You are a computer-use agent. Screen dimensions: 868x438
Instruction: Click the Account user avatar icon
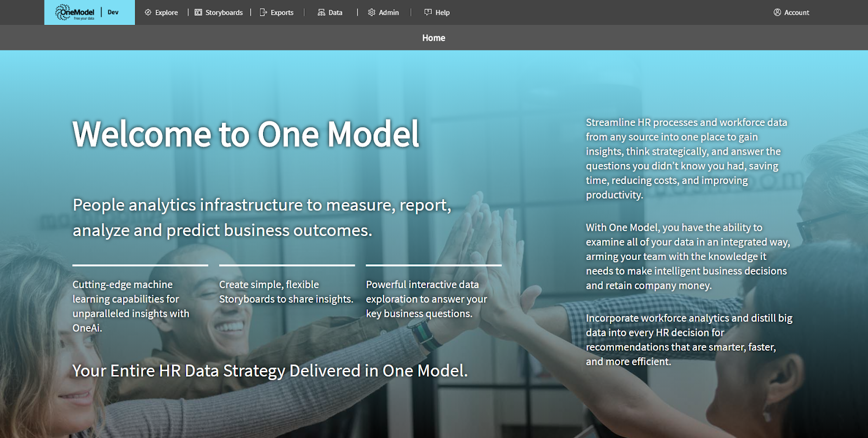point(777,12)
